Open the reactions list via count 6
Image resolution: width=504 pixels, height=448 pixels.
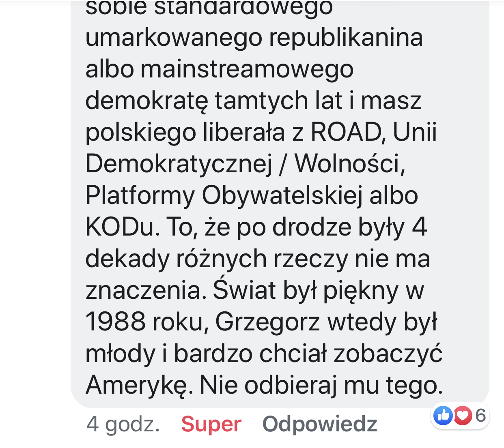[x=480, y=416]
